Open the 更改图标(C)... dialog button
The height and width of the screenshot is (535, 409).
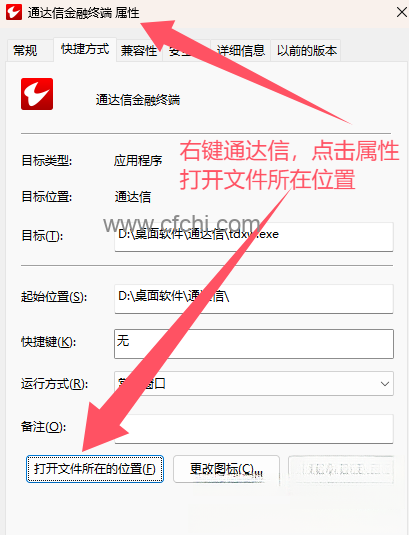(x=226, y=469)
